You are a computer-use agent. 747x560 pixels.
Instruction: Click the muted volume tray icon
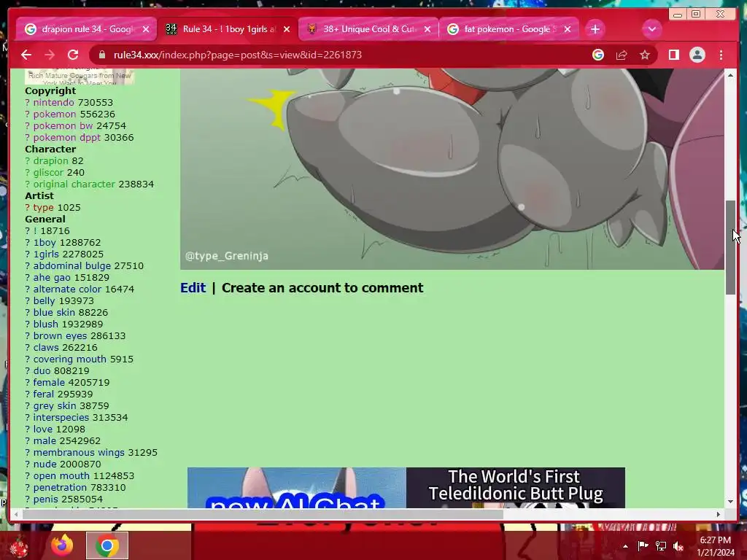click(x=678, y=546)
